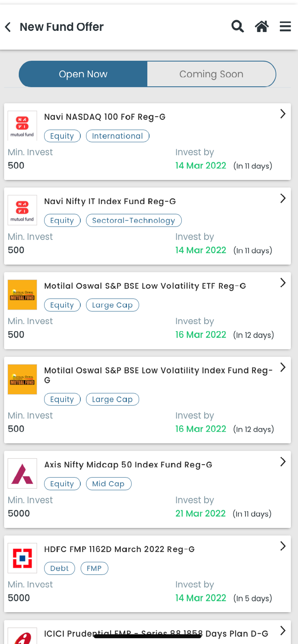The height and width of the screenshot is (644, 298).
Task: Expand Navi Nifty IT Index Fund chevron
Action: click(283, 198)
